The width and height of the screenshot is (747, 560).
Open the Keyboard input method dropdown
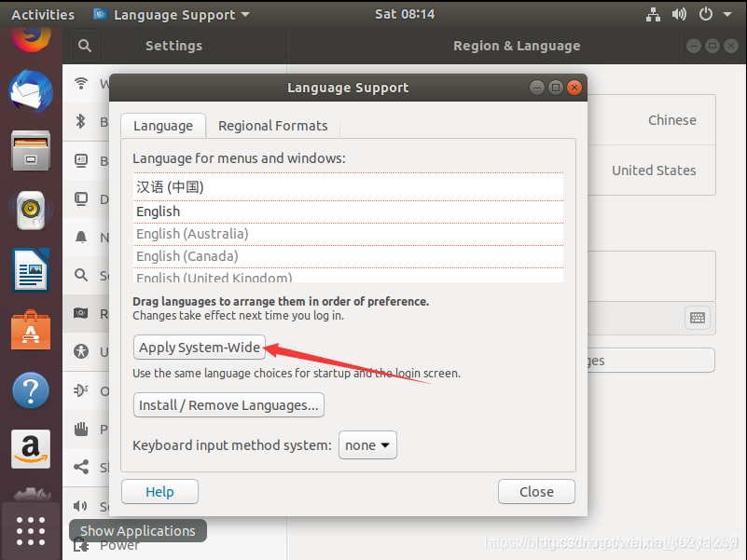[367, 445]
